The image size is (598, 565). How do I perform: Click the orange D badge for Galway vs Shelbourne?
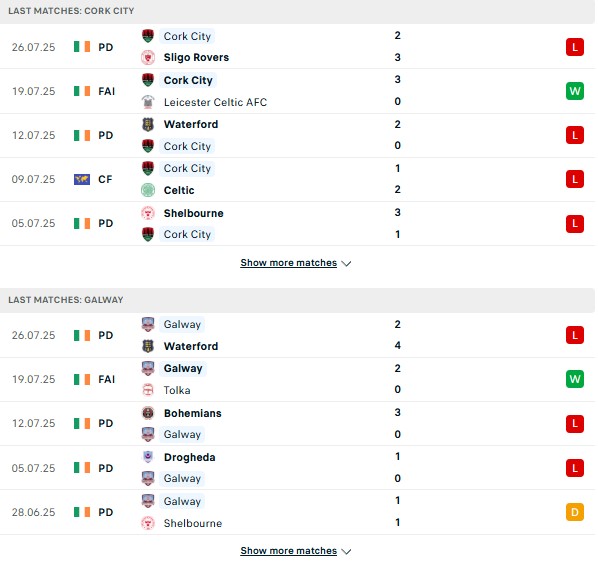point(575,512)
